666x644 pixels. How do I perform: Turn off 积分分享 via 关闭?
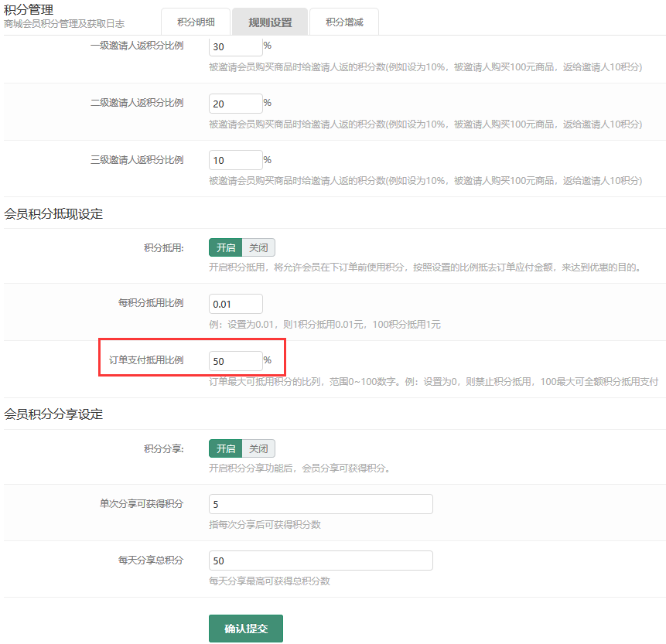pos(258,448)
